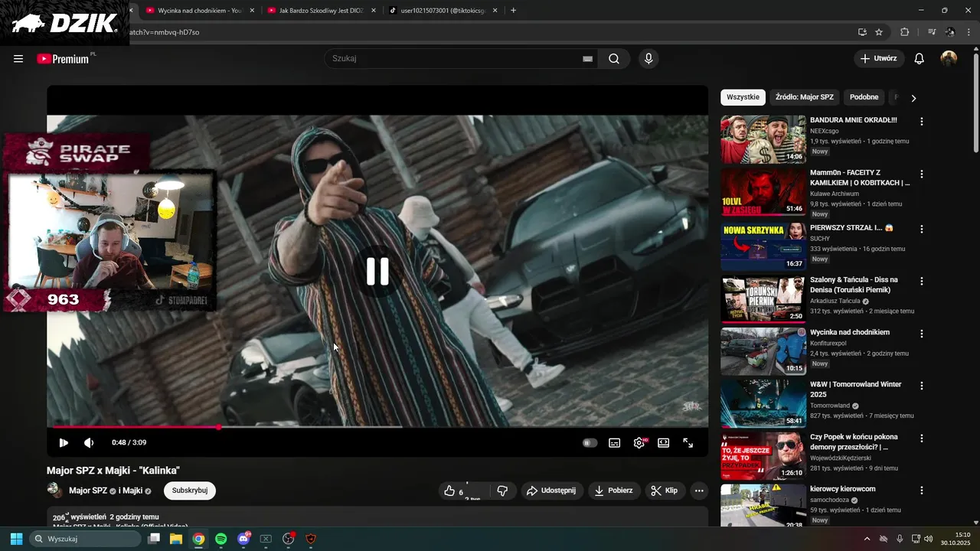Screen dimensions: 980x551
Task: Open options for BANDURA MNIE OKRADŁ video
Action: (922, 122)
